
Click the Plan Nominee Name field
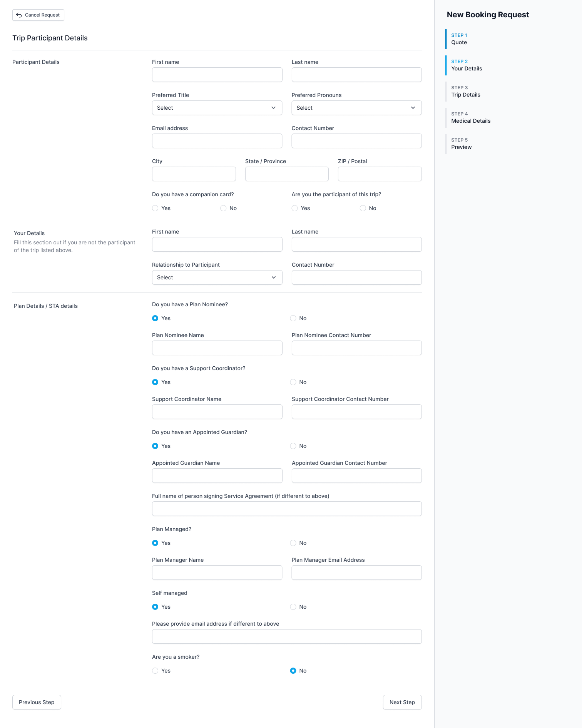click(x=217, y=348)
